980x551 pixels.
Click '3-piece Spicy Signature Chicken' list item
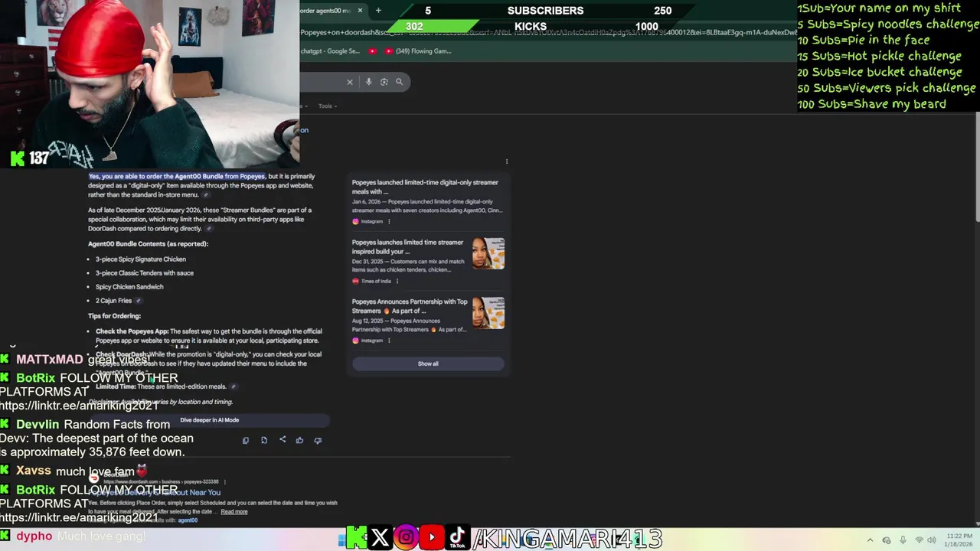click(141, 259)
